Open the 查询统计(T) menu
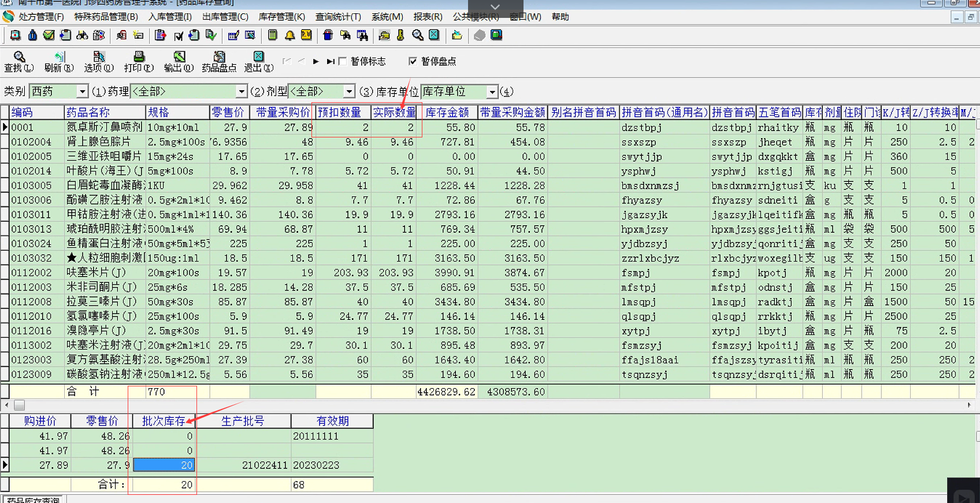 click(x=338, y=17)
